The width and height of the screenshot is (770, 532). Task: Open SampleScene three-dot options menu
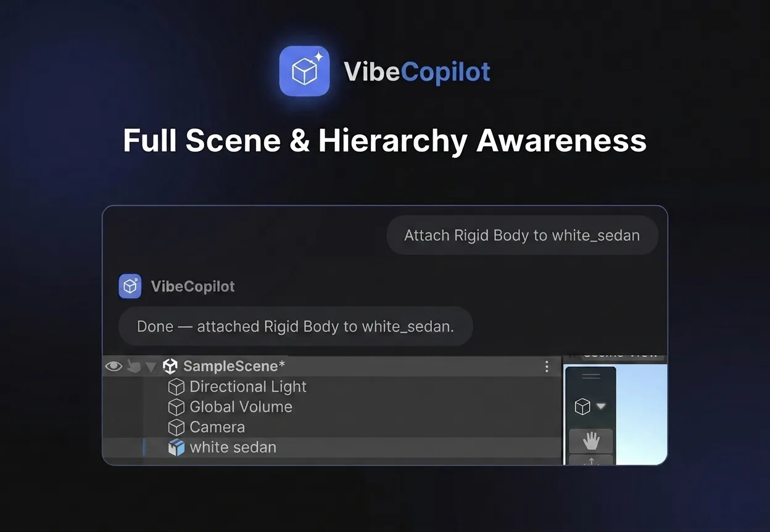547,367
